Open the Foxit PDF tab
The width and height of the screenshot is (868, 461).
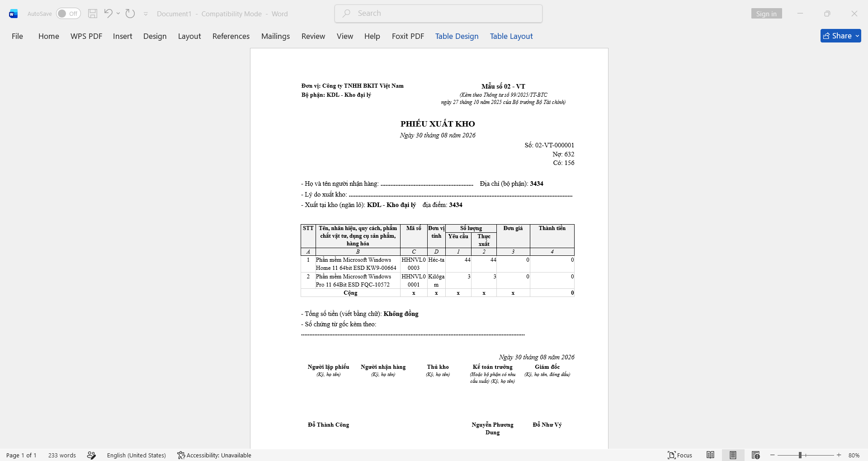[x=408, y=36]
